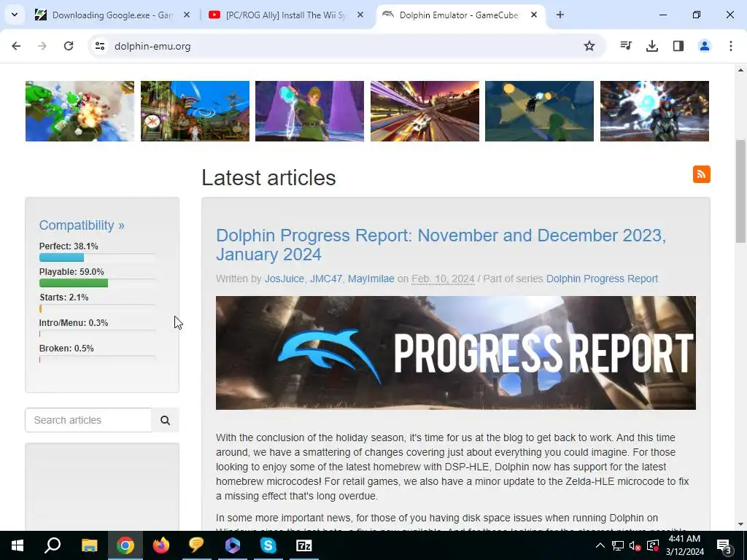
Task: Show hidden system tray icons
Action: (600, 545)
